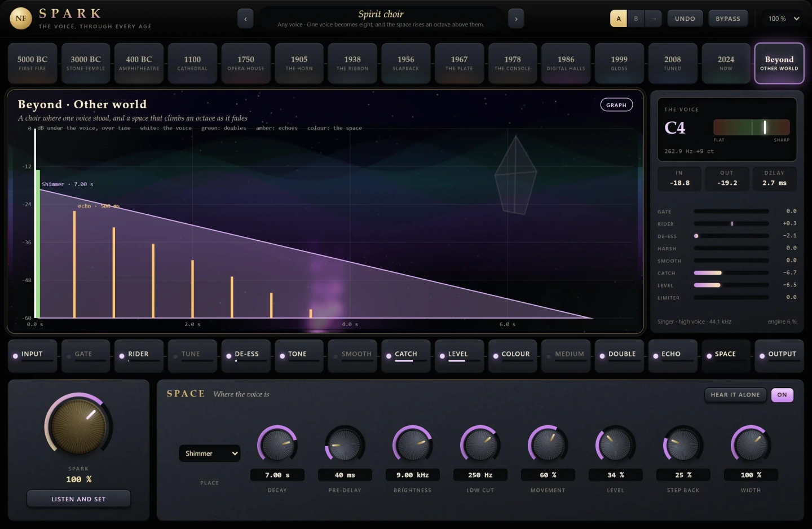Open the 100 % zoom dropdown
This screenshot has width=812, height=529.
pos(784,19)
